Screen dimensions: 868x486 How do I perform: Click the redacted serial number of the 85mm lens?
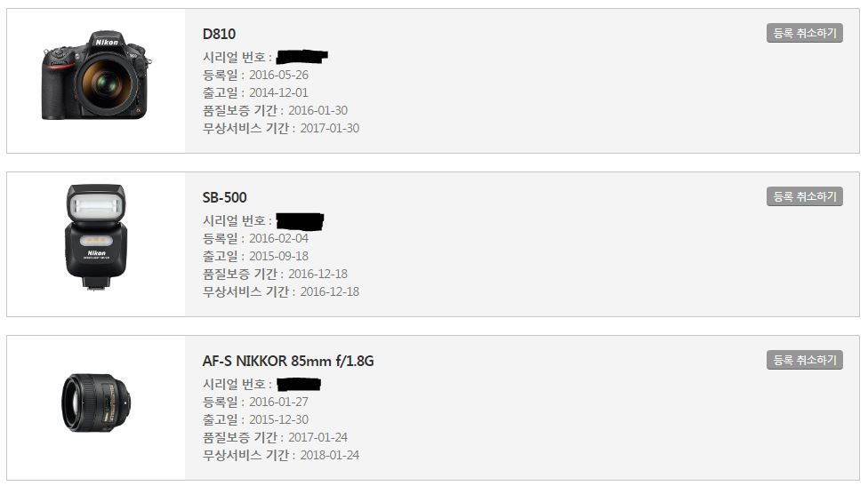pyautogui.click(x=298, y=384)
